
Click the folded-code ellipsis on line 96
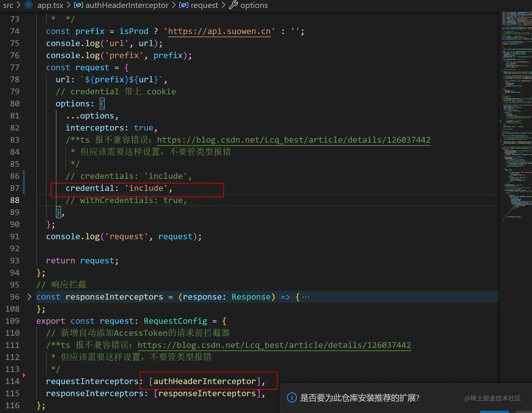305,297
